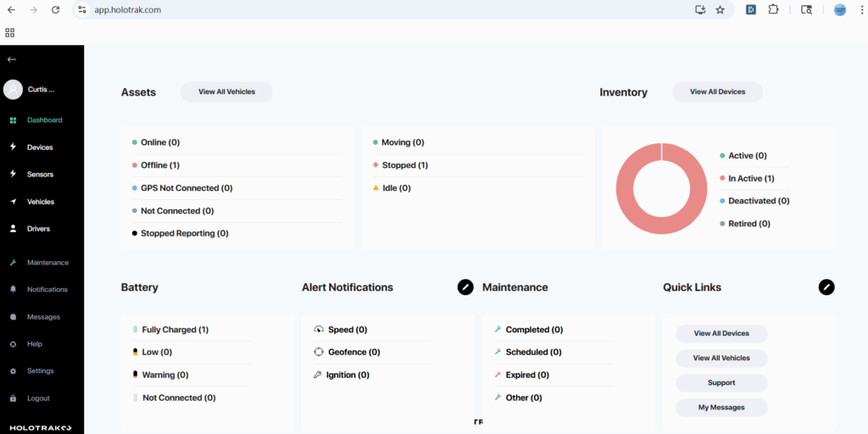
Task: Open View All Devices quick link
Action: click(x=721, y=334)
